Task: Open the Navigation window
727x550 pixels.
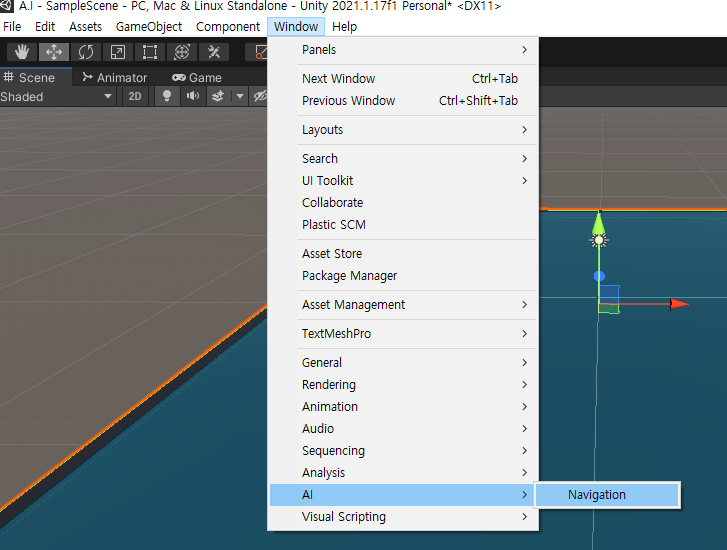Action: coord(607,495)
